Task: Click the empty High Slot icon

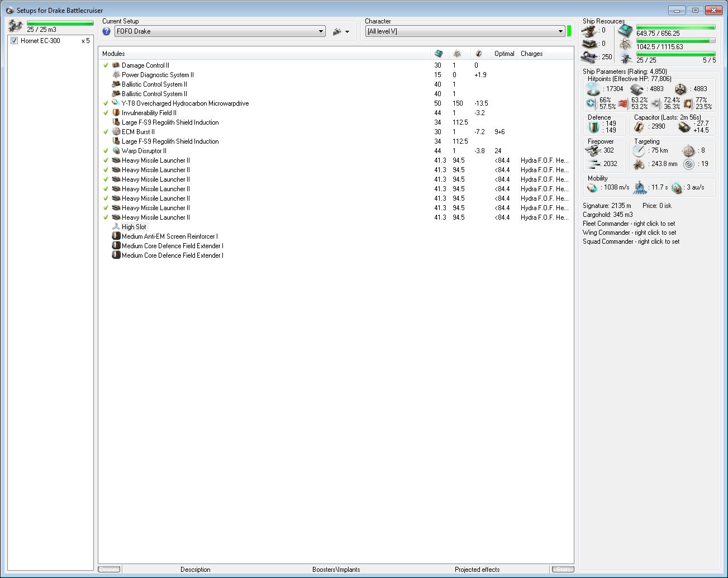Action: 116,227
